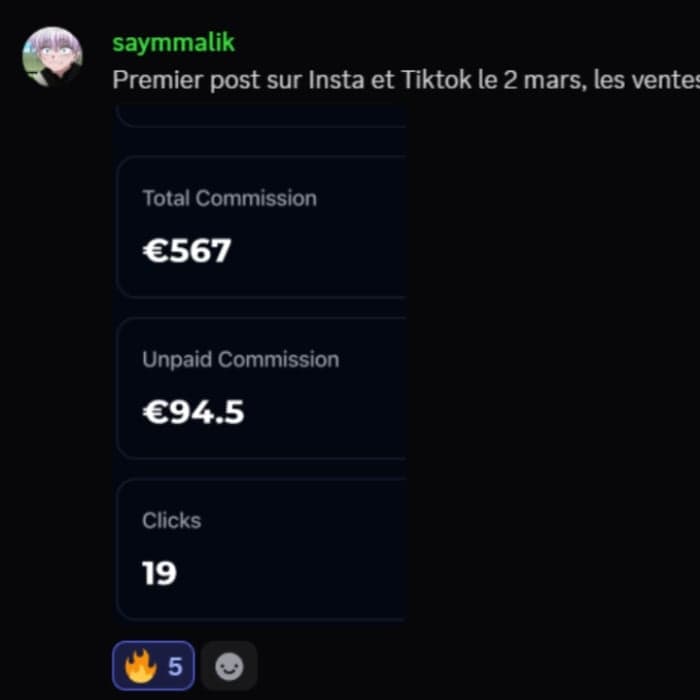Select the €94.5 unpaid amount
Image resolution: width=700 pixels, height=700 pixels.
[x=193, y=412]
